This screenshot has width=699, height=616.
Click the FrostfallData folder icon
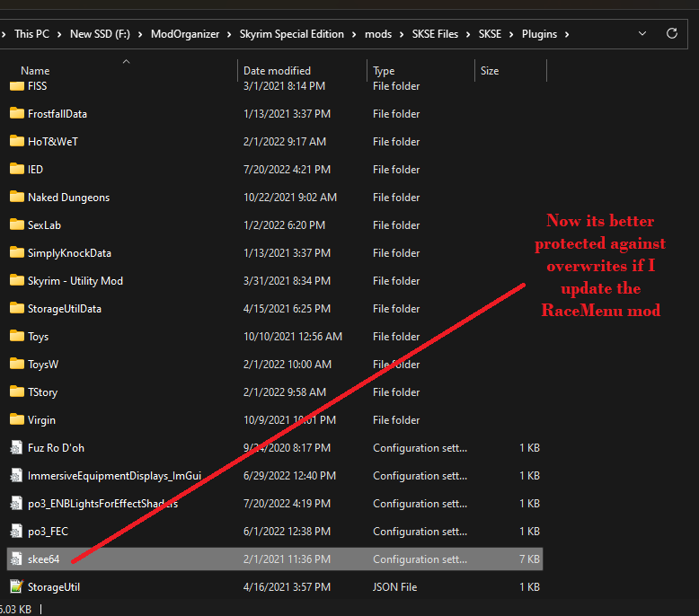click(17, 113)
